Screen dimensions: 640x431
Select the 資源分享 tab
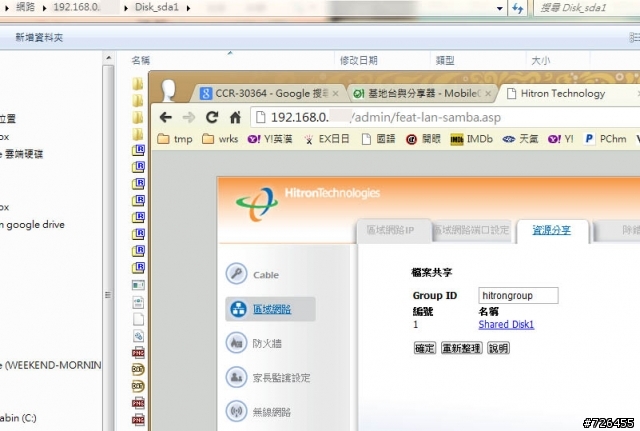(552, 231)
